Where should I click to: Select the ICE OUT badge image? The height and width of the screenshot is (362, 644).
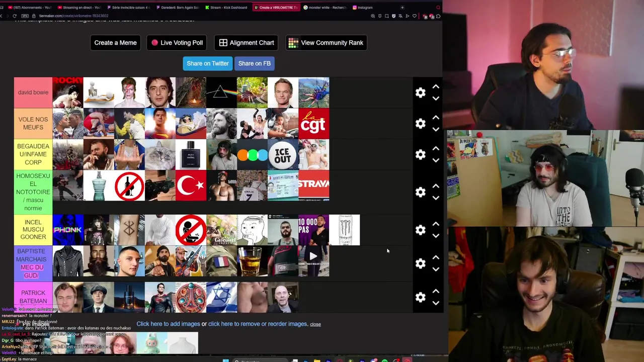click(x=283, y=154)
